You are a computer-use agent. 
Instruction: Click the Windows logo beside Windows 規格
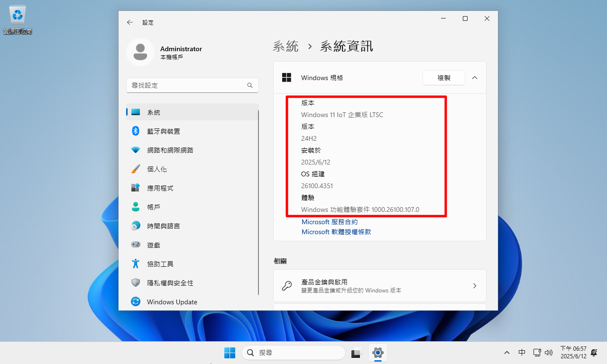click(x=286, y=78)
